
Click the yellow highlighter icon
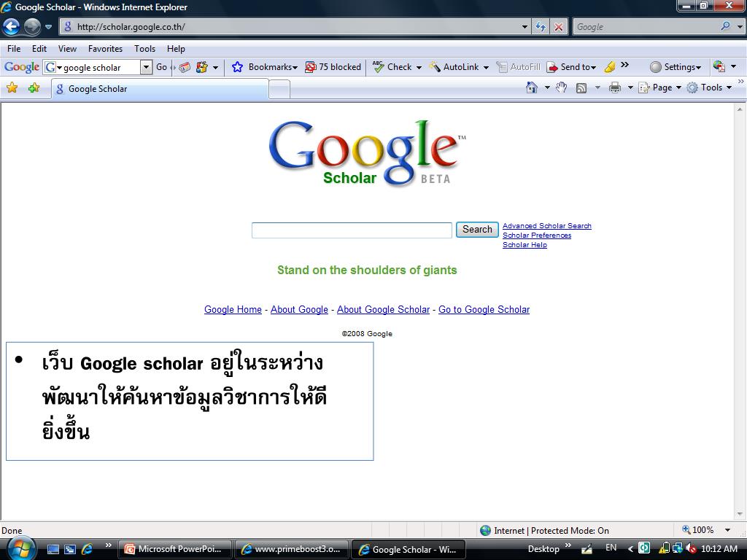609,68
